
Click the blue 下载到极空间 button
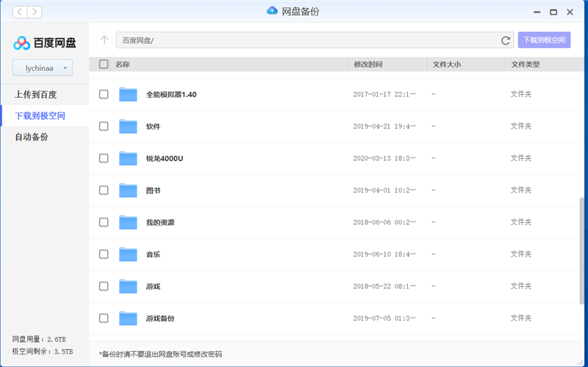(x=544, y=40)
